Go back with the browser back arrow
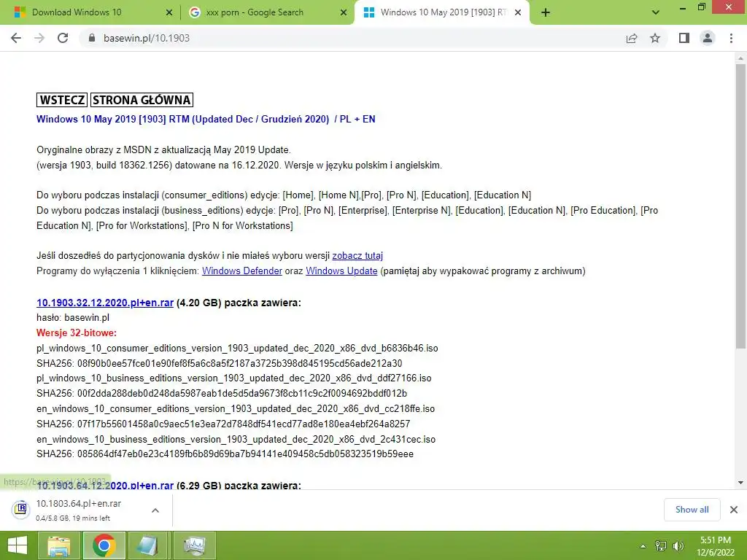This screenshot has height=560, width=747. tap(16, 38)
